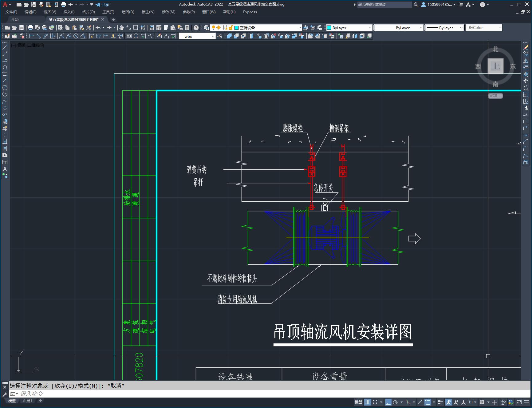
Task: Open the 绘图(D) menu
Action: click(128, 12)
